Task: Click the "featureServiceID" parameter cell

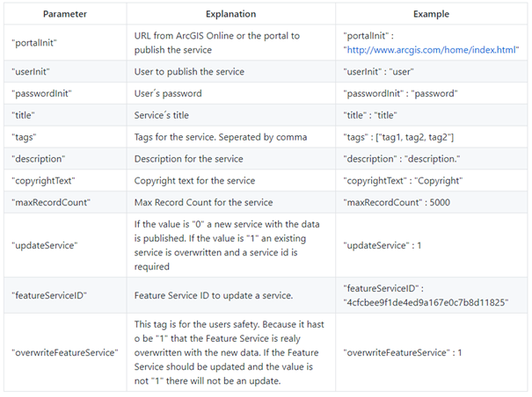Action: [x=48, y=294]
